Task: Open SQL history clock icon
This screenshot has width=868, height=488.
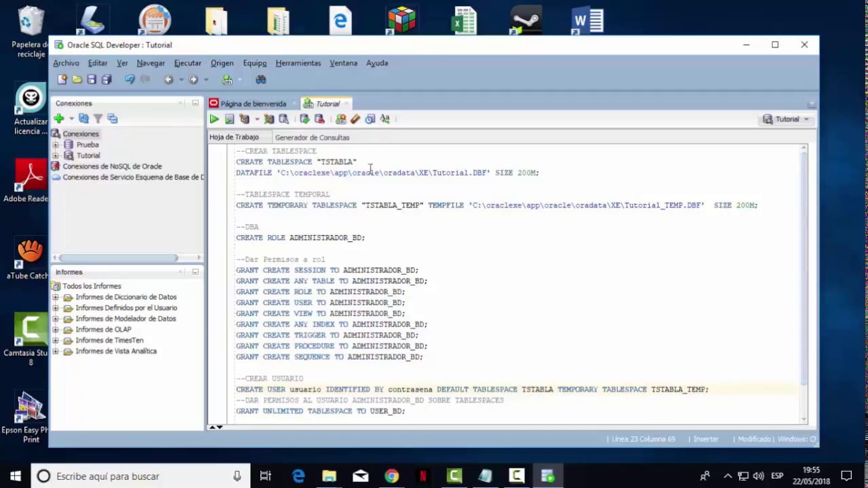Action: coord(370,119)
